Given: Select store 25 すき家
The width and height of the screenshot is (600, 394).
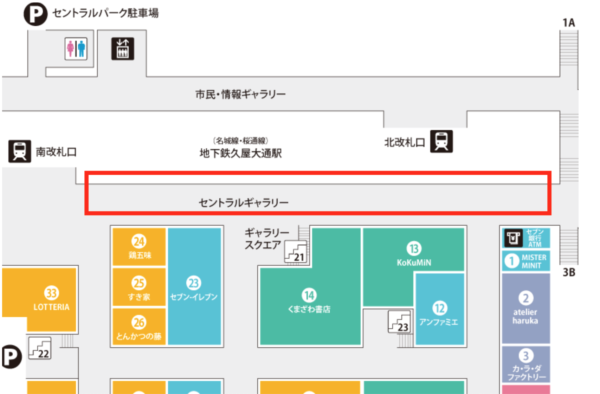Looking at the screenshot, I should click(x=139, y=288).
